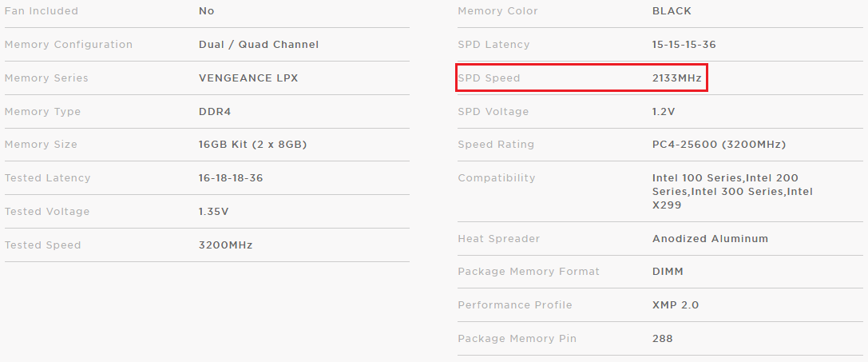Image resolution: width=868 pixels, height=362 pixels.
Task: Click the Tested Latency 16-18-18-36 value
Action: [x=231, y=178]
